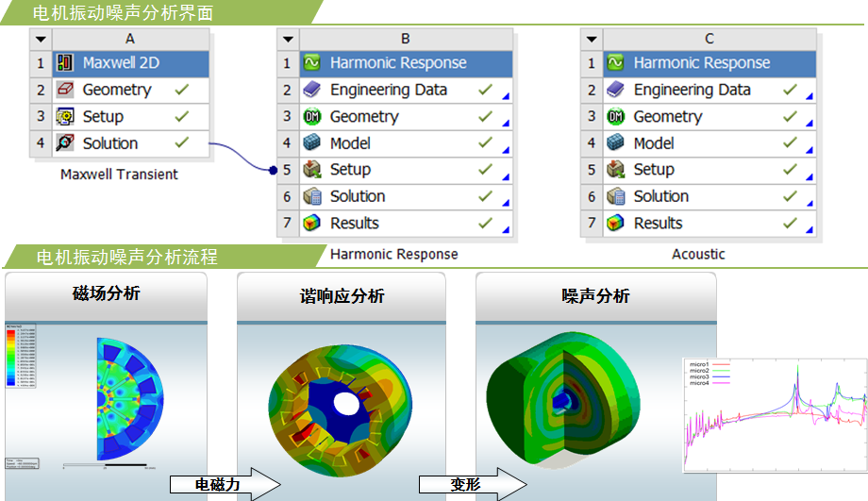The height and width of the screenshot is (501, 868).
Task: Click the stator deformation contour image
Action: (x=341, y=410)
